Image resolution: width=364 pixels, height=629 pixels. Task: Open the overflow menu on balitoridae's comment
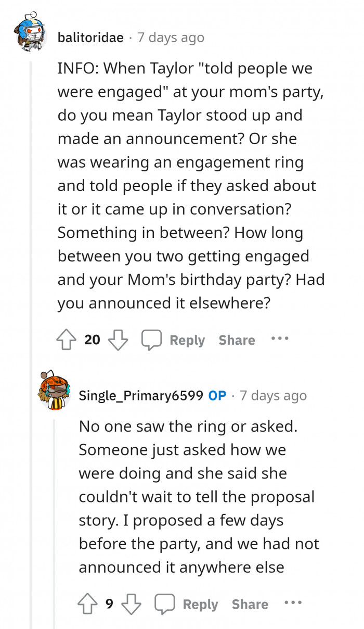pyautogui.click(x=280, y=338)
